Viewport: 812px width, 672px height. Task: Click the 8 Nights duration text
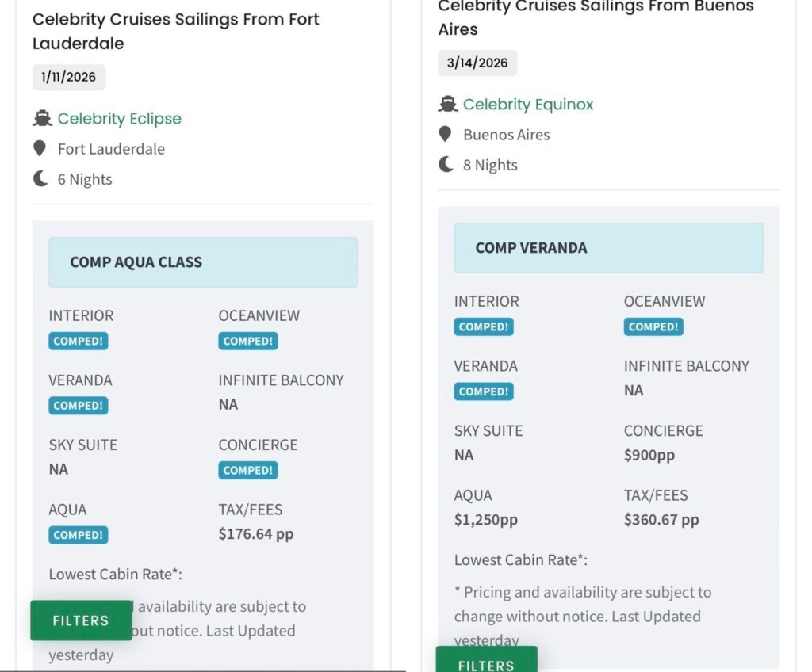490,165
